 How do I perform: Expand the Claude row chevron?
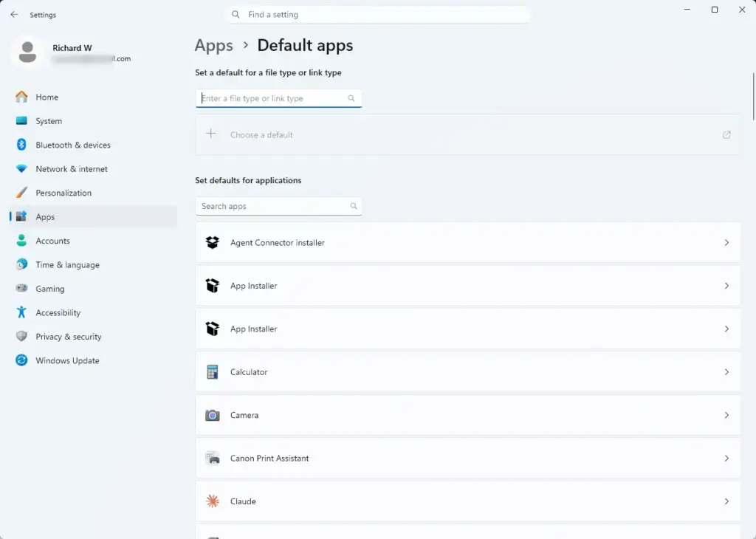click(x=726, y=501)
